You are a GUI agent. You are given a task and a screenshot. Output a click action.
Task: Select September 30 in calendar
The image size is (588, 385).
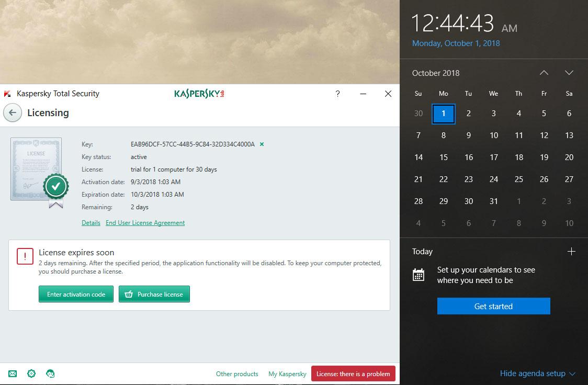pos(419,114)
